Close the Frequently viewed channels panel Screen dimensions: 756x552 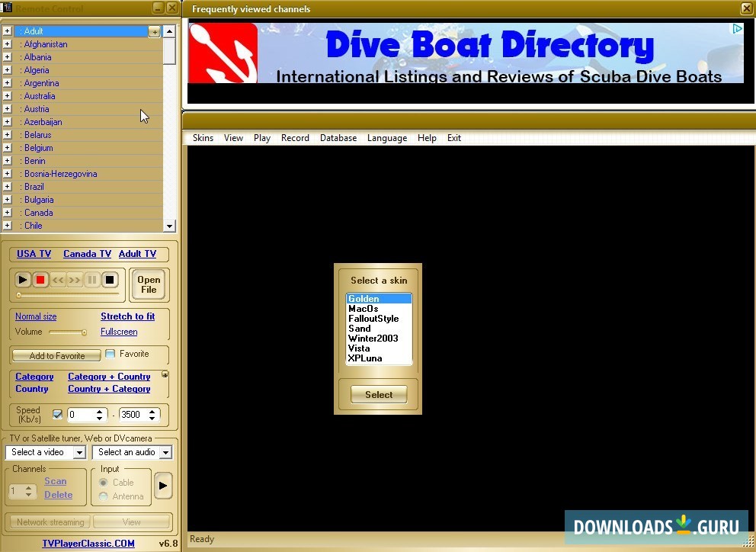(x=747, y=8)
